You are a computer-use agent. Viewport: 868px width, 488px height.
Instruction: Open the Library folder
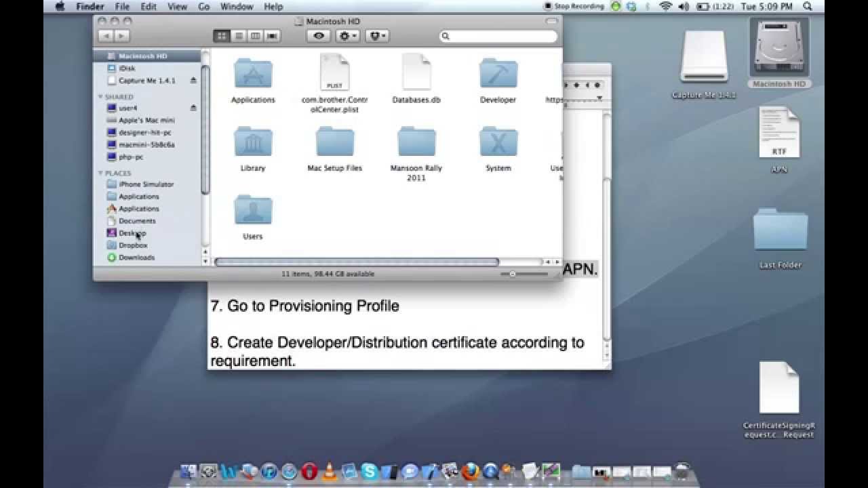point(253,148)
